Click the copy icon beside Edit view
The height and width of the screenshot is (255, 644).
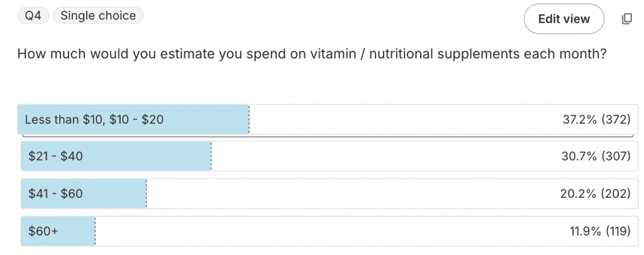(x=626, y=19)
